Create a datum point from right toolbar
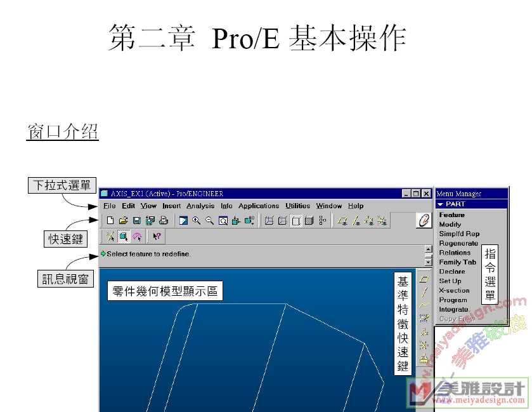The width and height of the screenshot is (532, 412). point(424,332)
